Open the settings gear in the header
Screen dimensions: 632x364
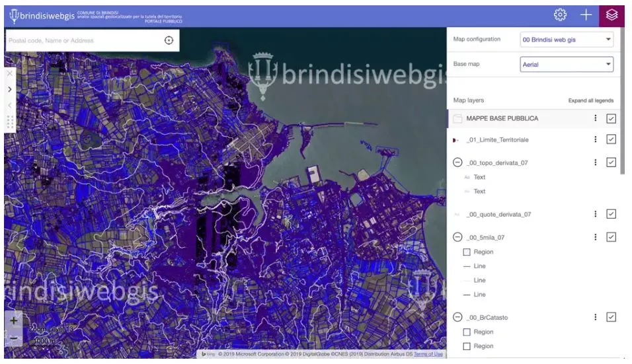[560, 15]
